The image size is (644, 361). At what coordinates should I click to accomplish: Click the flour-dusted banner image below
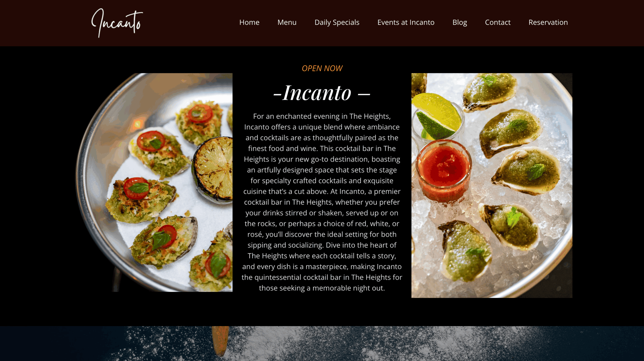click(x=322, y=344)
